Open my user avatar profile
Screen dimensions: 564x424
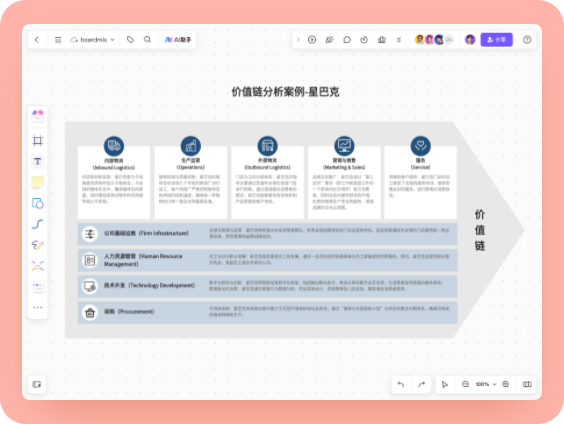tap(470, 40)
